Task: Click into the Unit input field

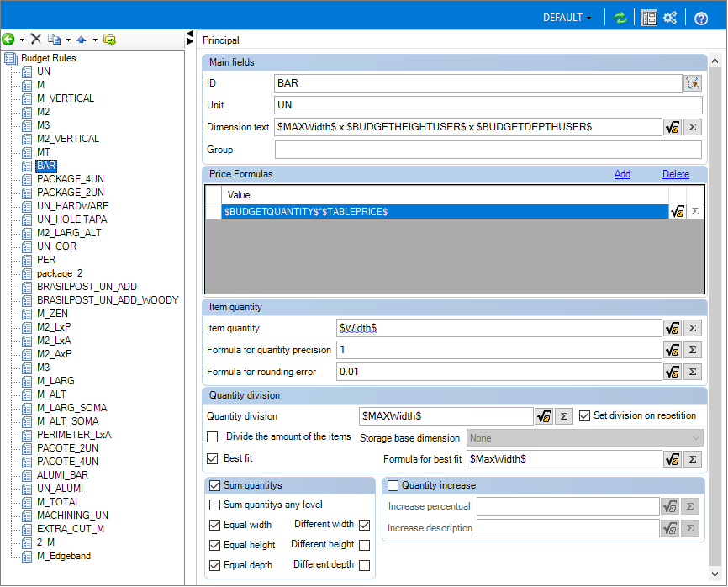Action: click(x=488, y=105)
